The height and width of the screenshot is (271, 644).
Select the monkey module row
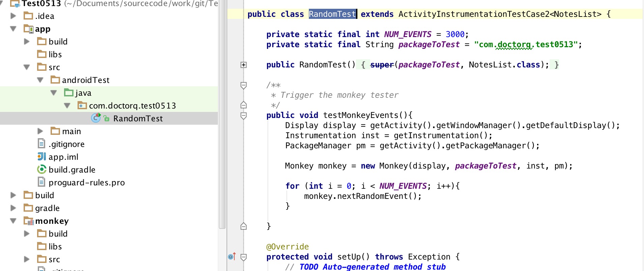pyautogui.click(x=109, y=221)
